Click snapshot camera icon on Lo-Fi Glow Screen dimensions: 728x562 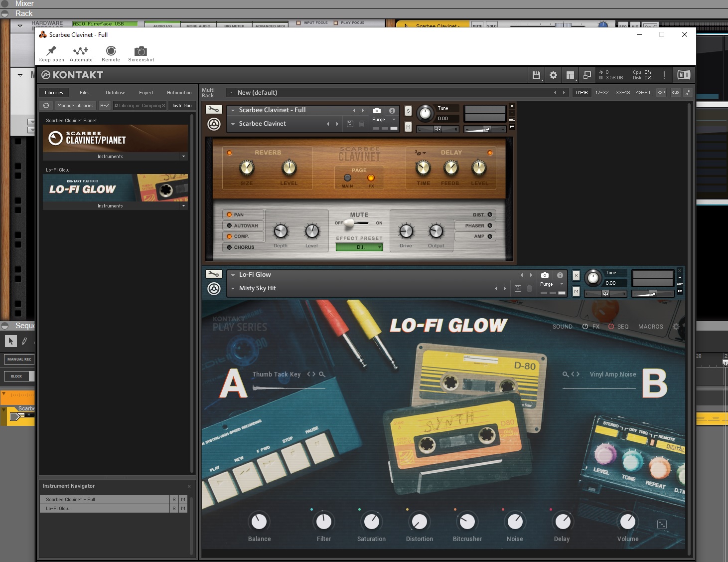pos(545,275)
